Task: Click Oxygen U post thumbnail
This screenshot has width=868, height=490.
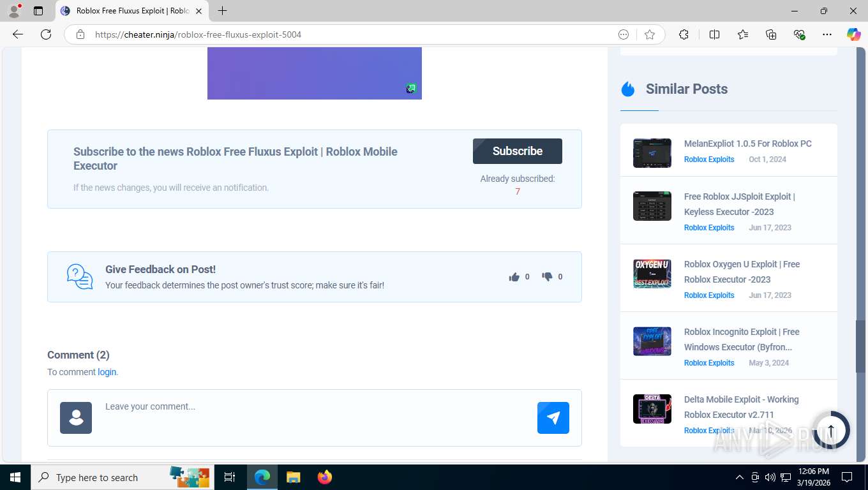Action: [x=652, y=274]
